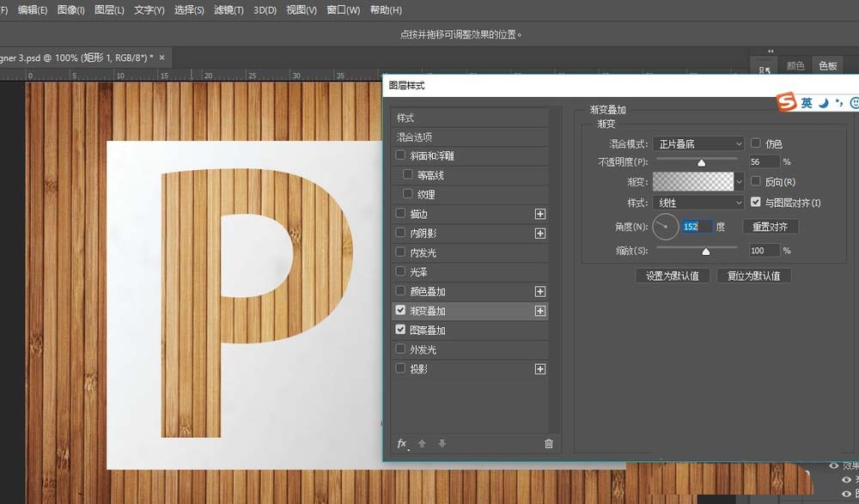Click the punctuation icon in Sogou toolbar

tap(839, 103)
